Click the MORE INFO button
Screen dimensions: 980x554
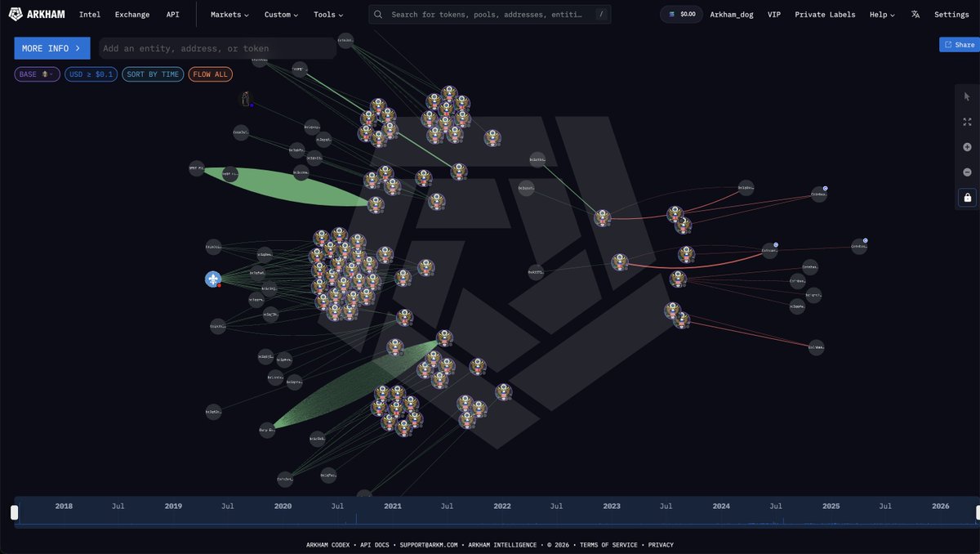[52, 48]
